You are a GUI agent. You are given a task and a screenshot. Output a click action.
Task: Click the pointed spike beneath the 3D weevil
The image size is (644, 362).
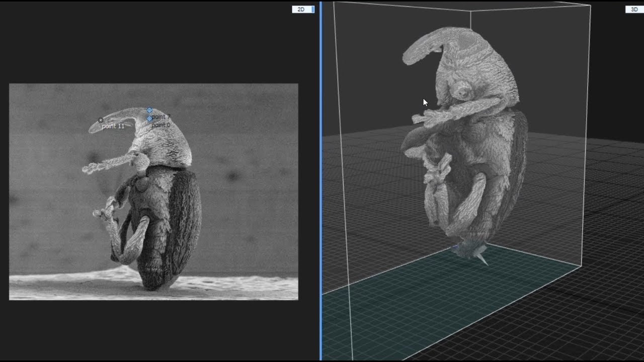483,259
